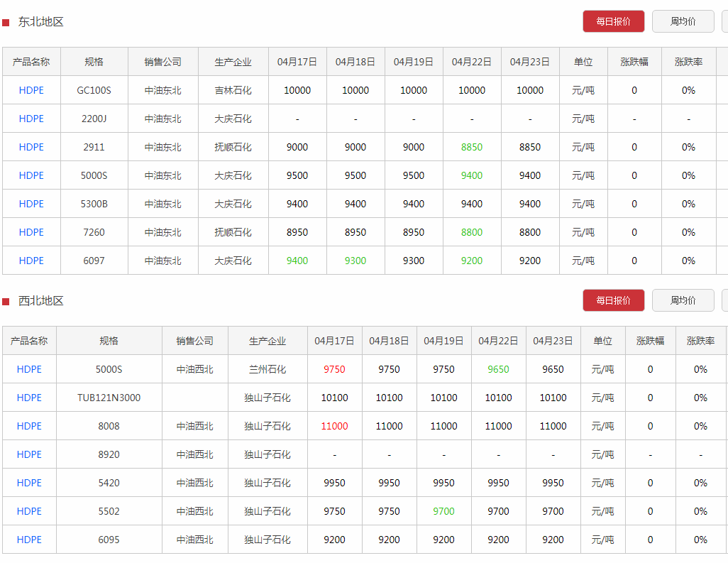728x563 pixels.
Task: Click red 11000 price in 8008 row
Action: click(x=334, y=426)
